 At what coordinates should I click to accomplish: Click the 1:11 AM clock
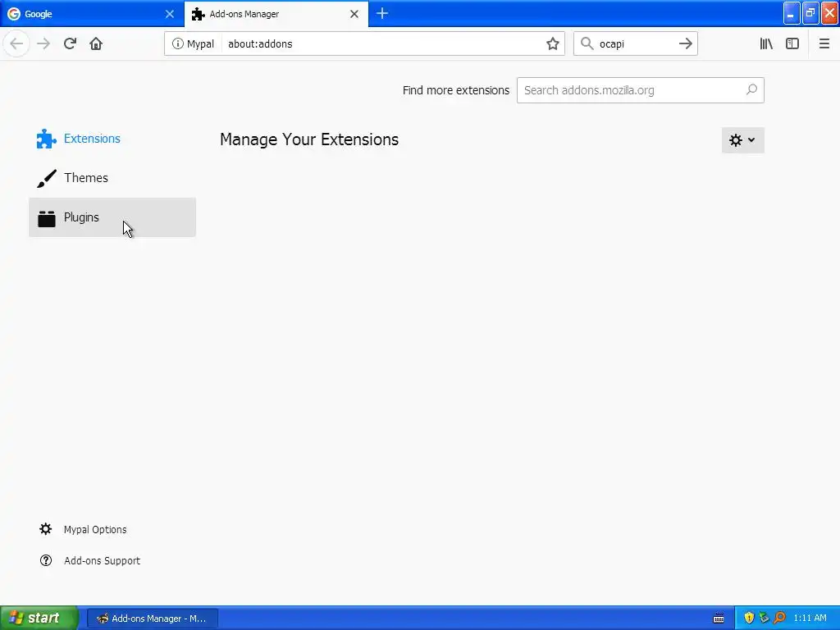[x=810, y=619]
